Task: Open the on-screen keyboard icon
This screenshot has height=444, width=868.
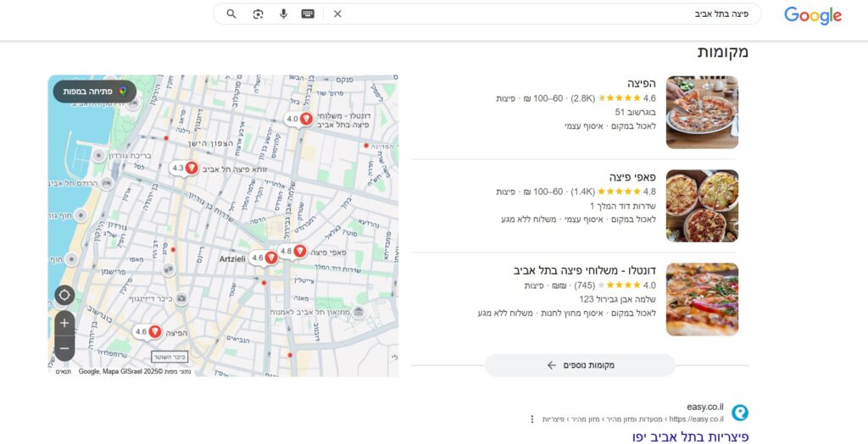Action: [308, 14]
